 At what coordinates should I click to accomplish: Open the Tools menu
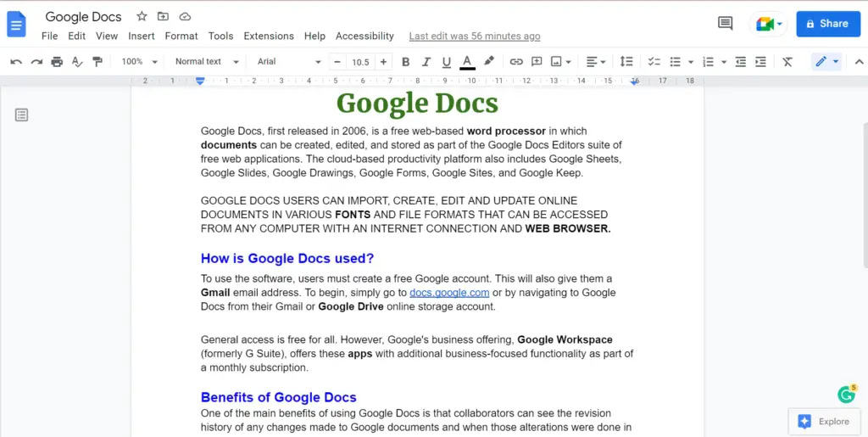click(220, 36)
